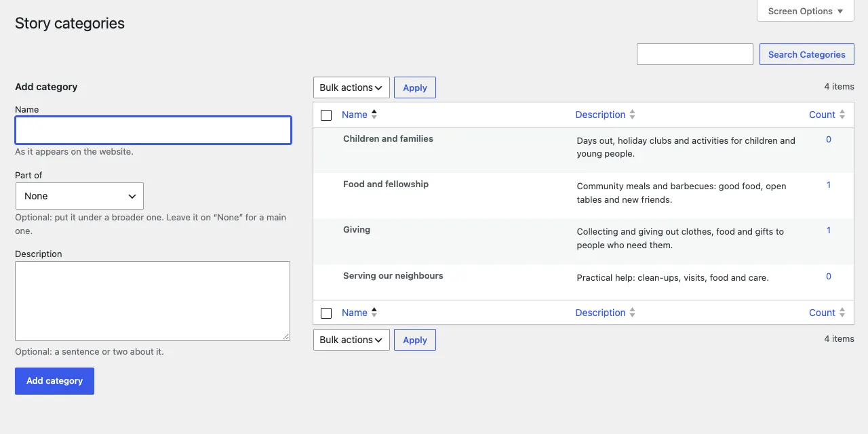Sort by Description in the table header
Viewport: 868px width, 434px height.
pyautogui.click(x=605, y=115)
